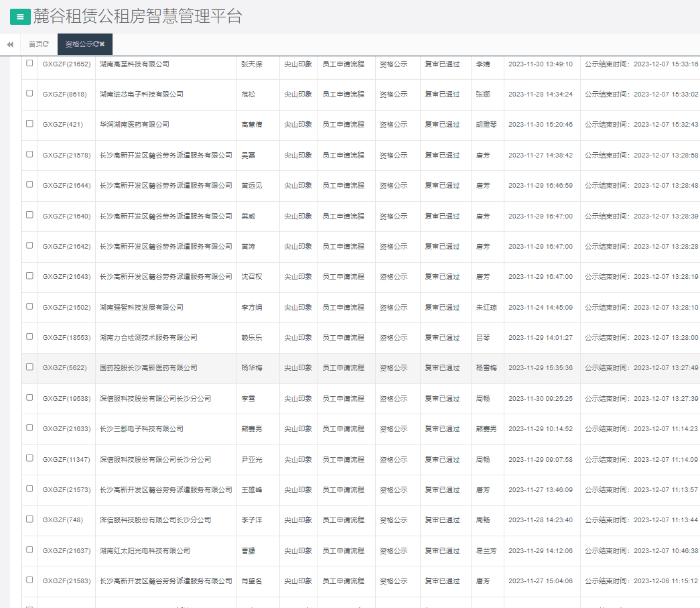This screenshot has height=608, width=700.
Task: Select the 资格公示 tab label
Action: click(78, 44)
